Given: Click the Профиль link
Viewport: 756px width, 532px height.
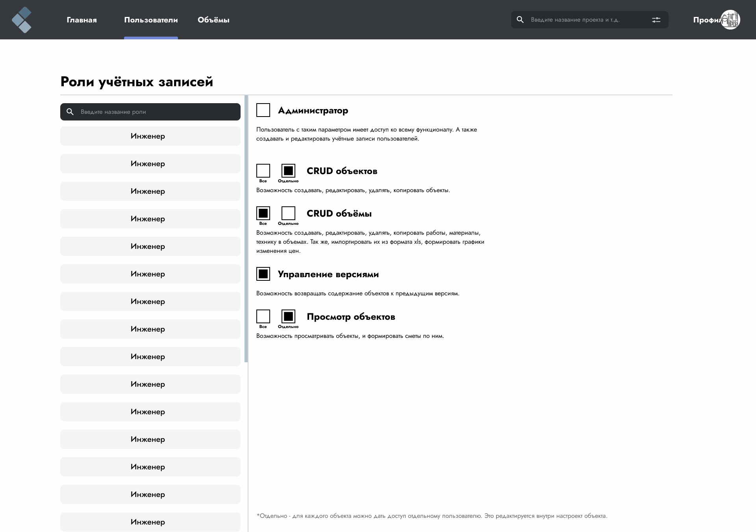Looking at the screenshot, I should click(707, 20).
